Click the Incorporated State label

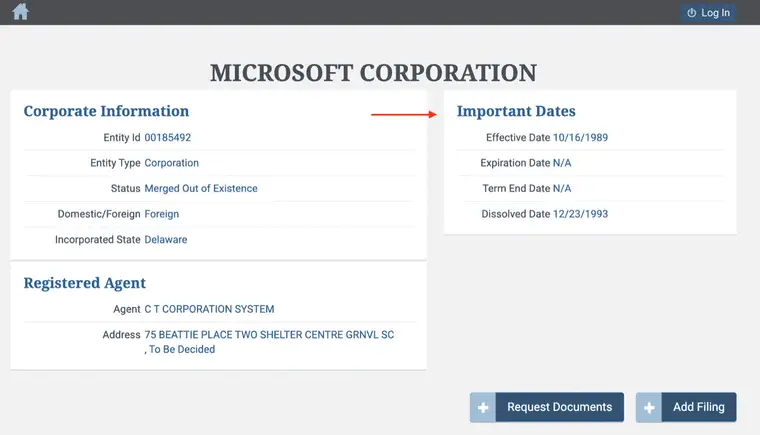pyautogui.click(x=97, y=240)
